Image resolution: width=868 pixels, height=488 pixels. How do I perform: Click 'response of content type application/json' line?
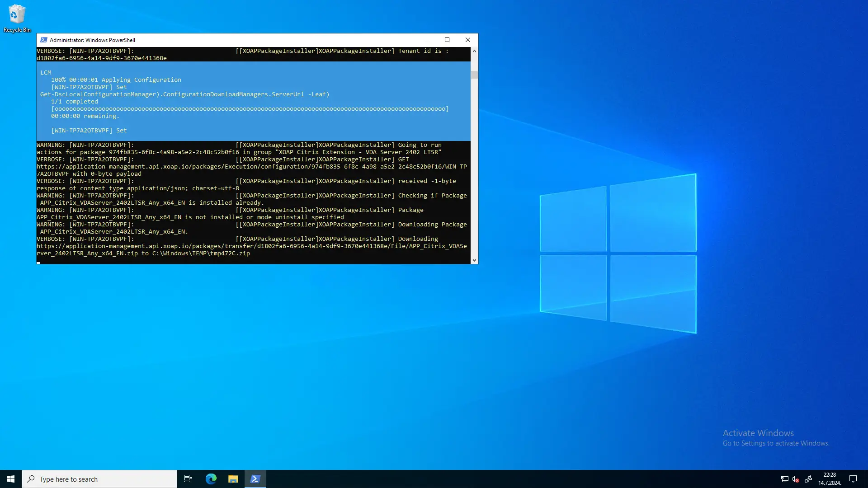pyautogui.click(x=138, y=188)
